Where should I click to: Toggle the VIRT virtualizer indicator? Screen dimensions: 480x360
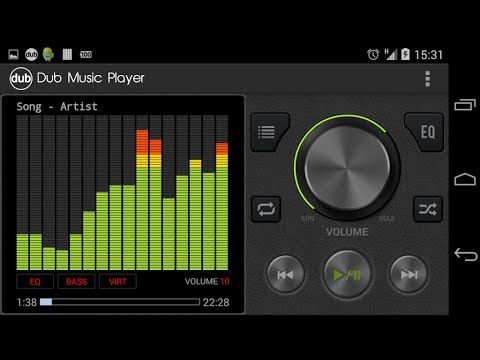118,281
